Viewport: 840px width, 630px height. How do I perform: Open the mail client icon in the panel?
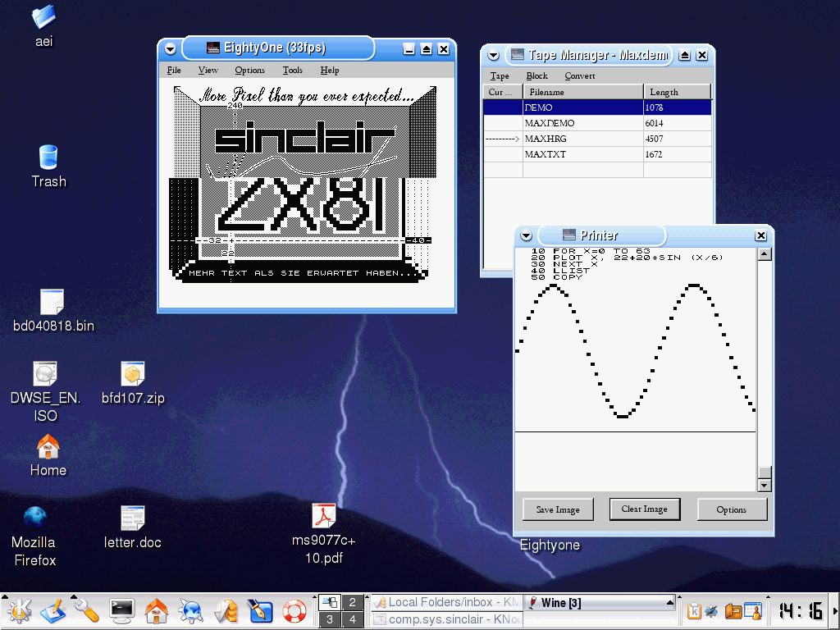pos(226,611)
